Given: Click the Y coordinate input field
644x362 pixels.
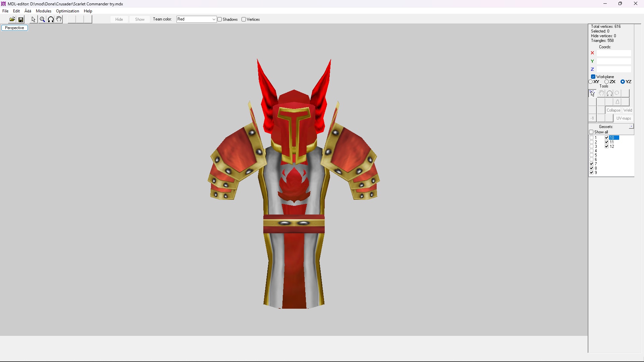Looking at the screenshot, I should click(614, 61).
